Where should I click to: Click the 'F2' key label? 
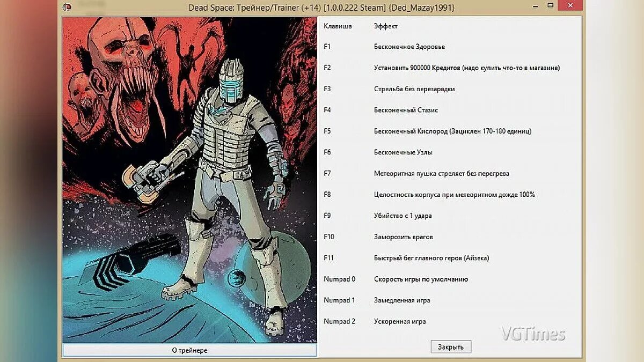coord(327,68)
